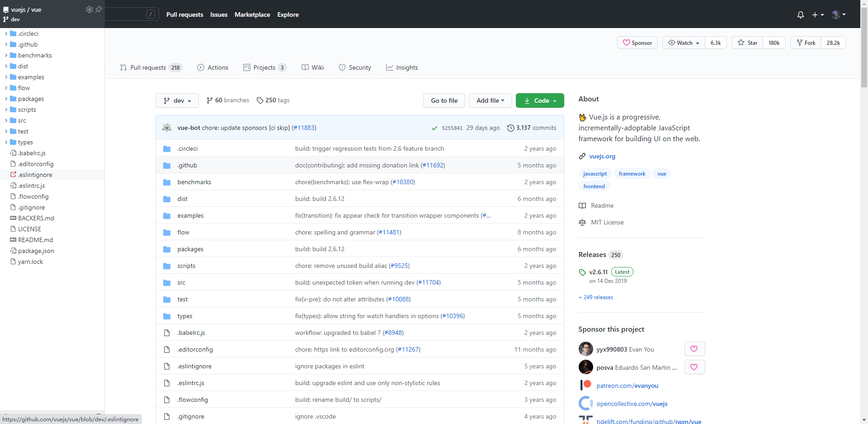Switch to the repository Pull requests tab

(x=151, y=67)
